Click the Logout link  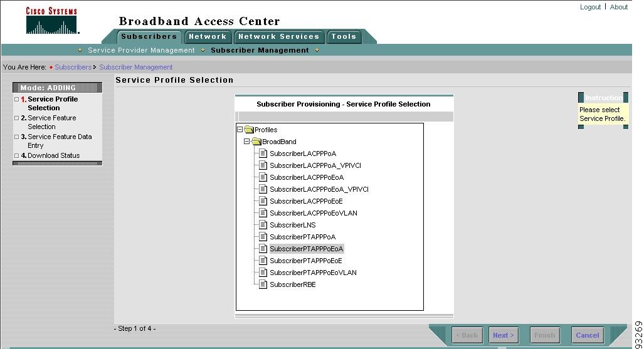(x=590, y=7)
